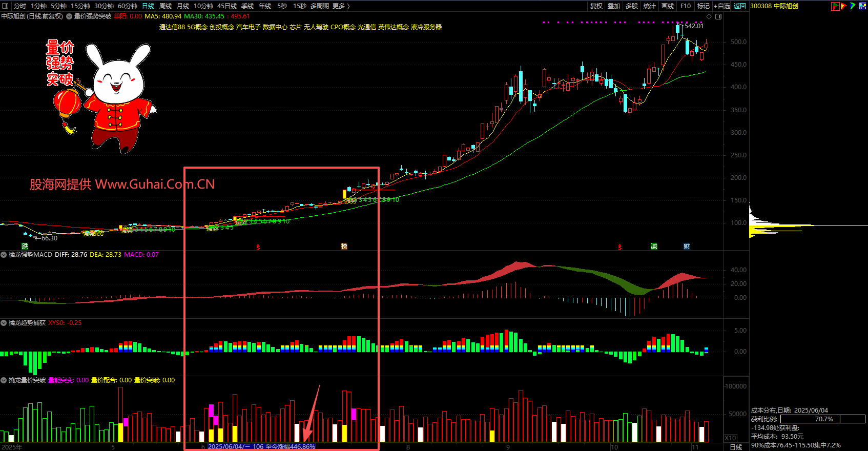The width and height of the screenshot is (868, 451).
Task: Expand the 擒龙强势MACD indicator menu
Action: click(x=4, y=255)
